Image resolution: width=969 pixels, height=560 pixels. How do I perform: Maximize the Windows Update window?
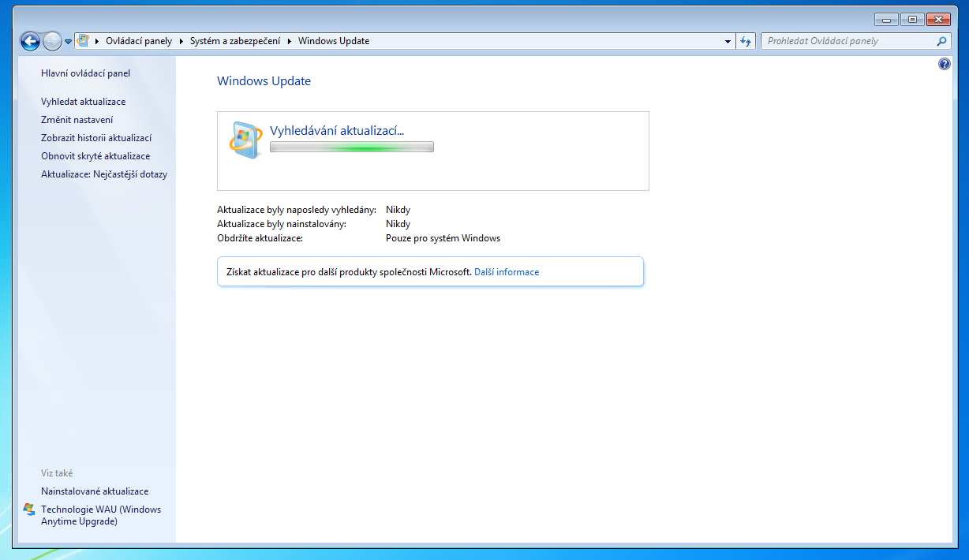pos(912,19)
